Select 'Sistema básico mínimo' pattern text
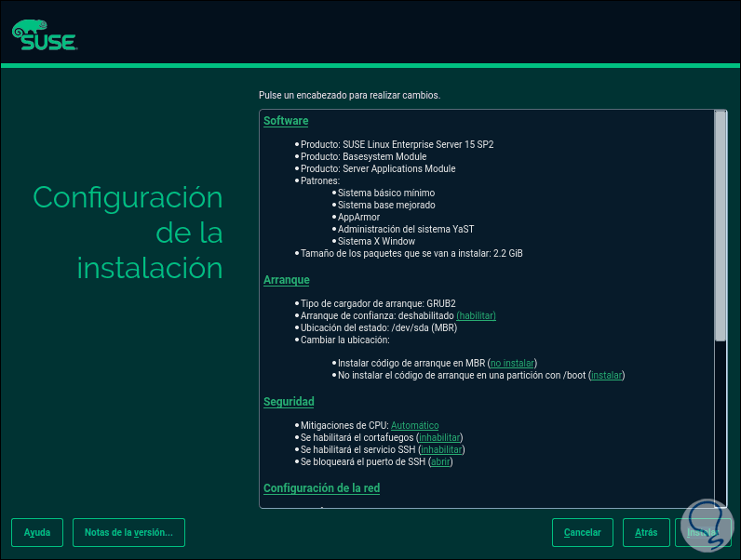Image resolution: width=741 pixels, height=560 pixels. pos(386,193)
